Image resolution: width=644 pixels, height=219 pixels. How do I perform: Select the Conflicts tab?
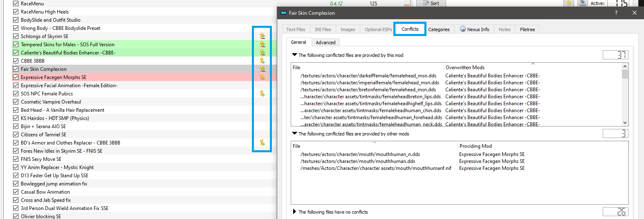point(410,29)
